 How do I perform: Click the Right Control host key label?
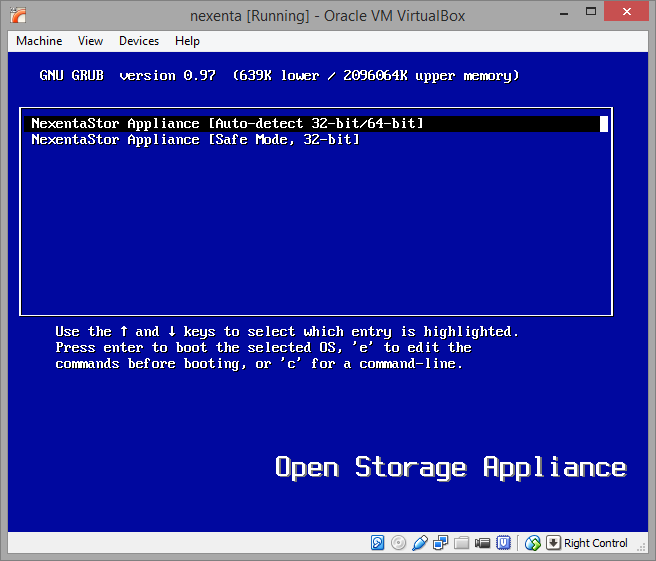(595, 543)
